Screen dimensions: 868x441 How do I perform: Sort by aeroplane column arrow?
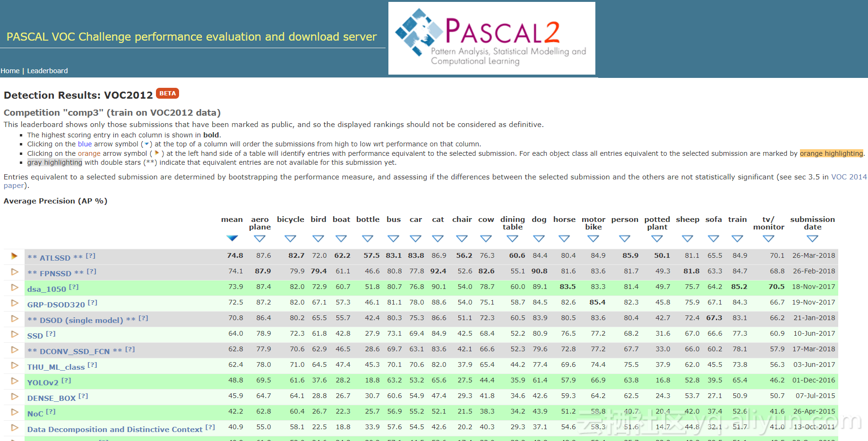[260, 238]
